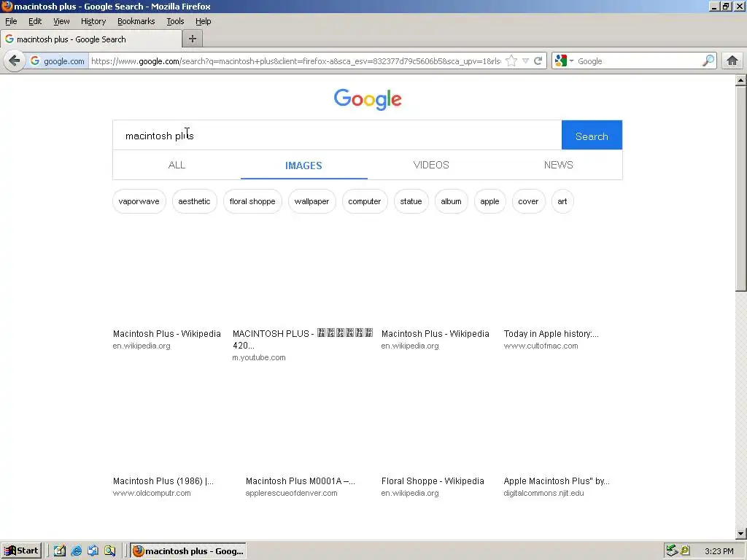Viewport: 747px width, 560px height.
Task: Click the third quick launch icon
Action: [93, 551]
